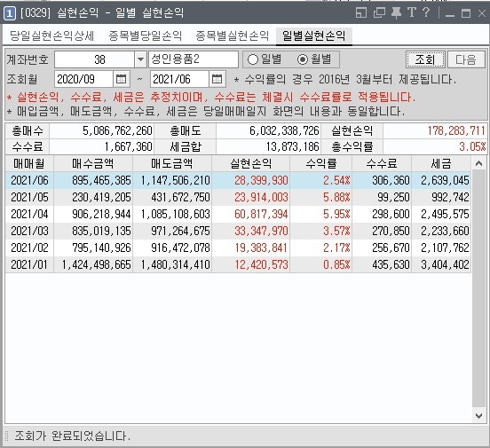Click the start month field 2020/09
The width and height of the screenshot is (490, 448).
(83, 79)
